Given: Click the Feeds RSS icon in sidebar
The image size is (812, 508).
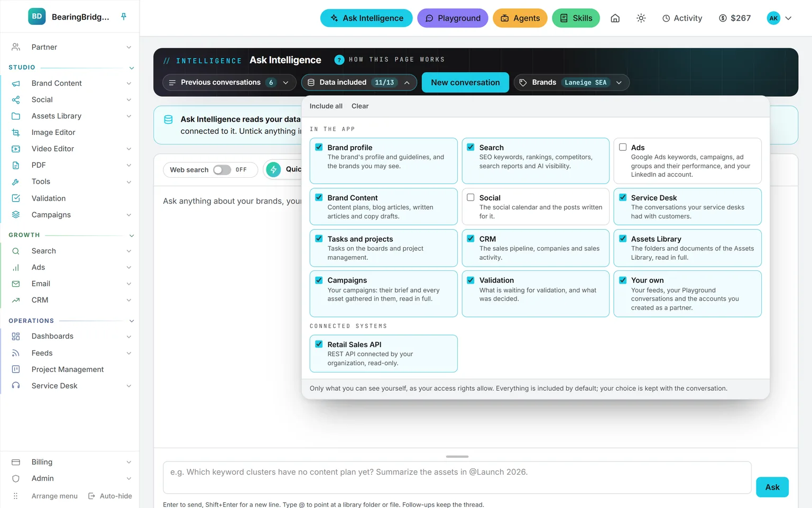Looking at the screenshot, I should [x=16, y=353].
